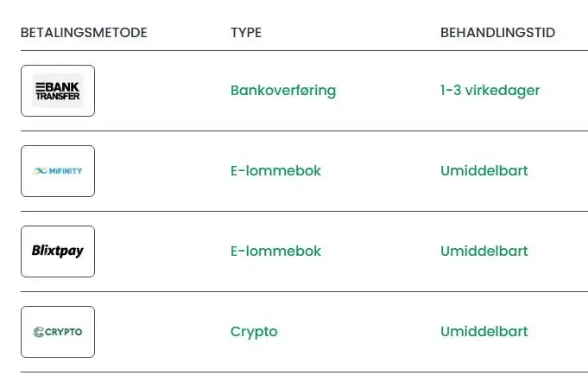Choose the Crypto logo icon

[58, 332]
